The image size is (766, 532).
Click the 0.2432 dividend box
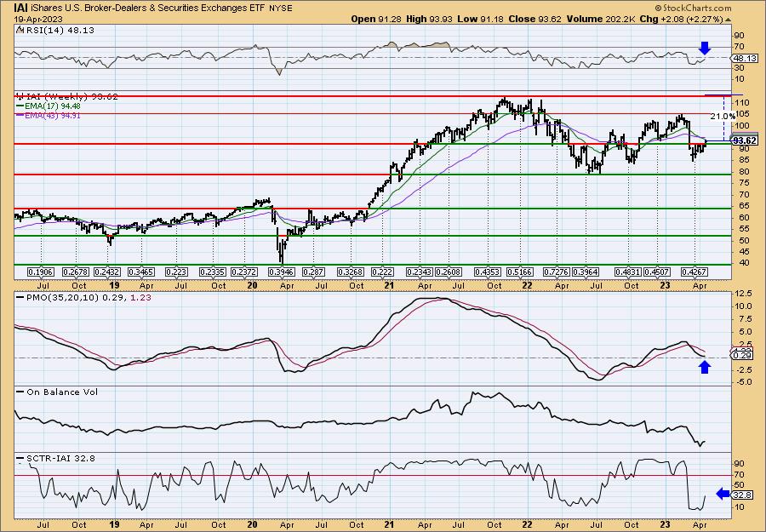[x=108, y=272]
